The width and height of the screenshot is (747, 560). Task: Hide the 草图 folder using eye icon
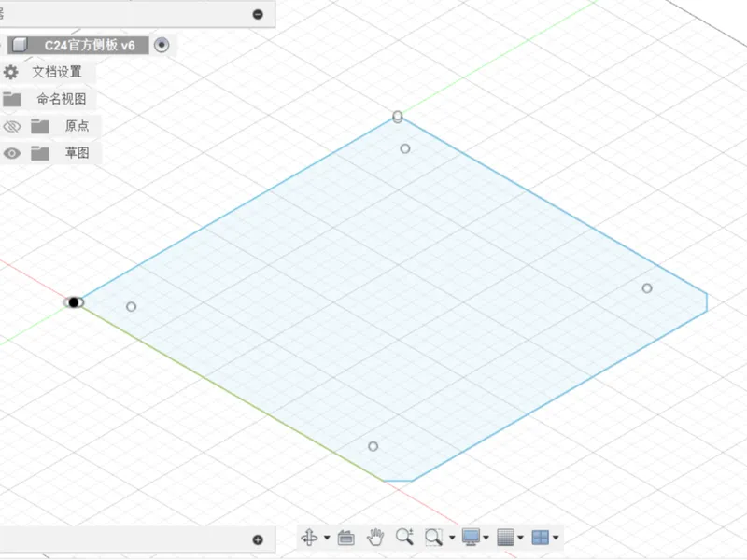tap(12, 153)
